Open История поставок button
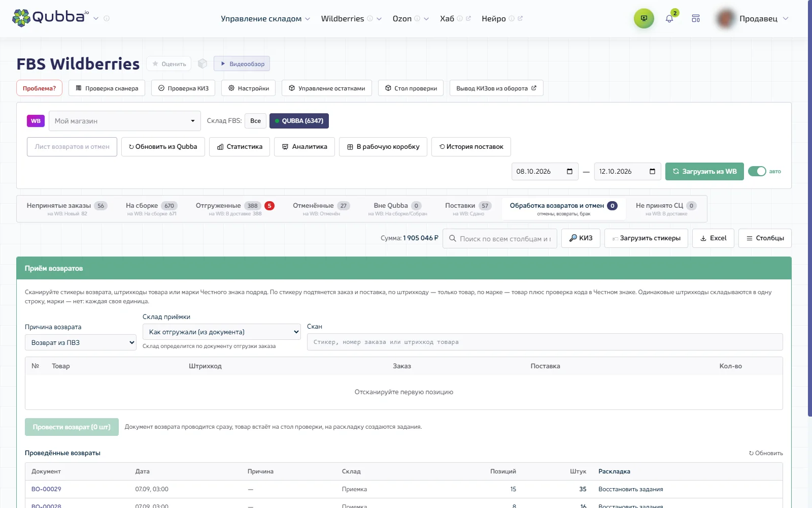Viewport: 812px width, 508px height. pyautogui.click(x=471, y=147)
